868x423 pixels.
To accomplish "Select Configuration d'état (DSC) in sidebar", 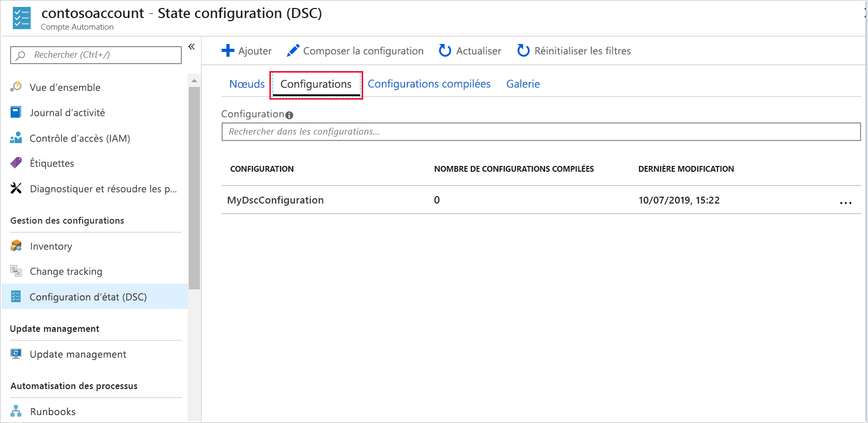I will [95, 296].
